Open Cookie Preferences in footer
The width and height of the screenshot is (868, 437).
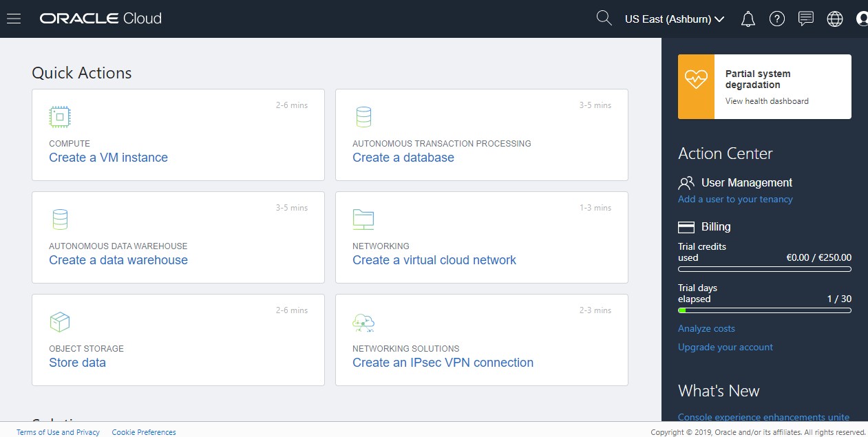(144, 432)
